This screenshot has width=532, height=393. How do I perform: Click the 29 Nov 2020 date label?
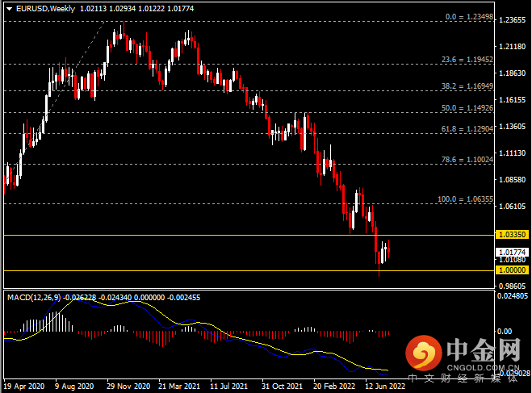click(x=128, y=387)
